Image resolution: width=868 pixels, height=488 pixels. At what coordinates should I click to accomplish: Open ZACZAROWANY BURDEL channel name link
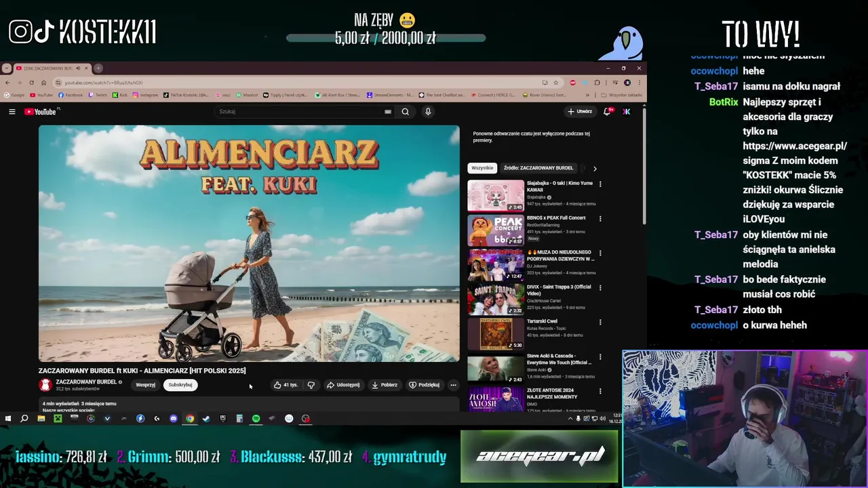86,382
